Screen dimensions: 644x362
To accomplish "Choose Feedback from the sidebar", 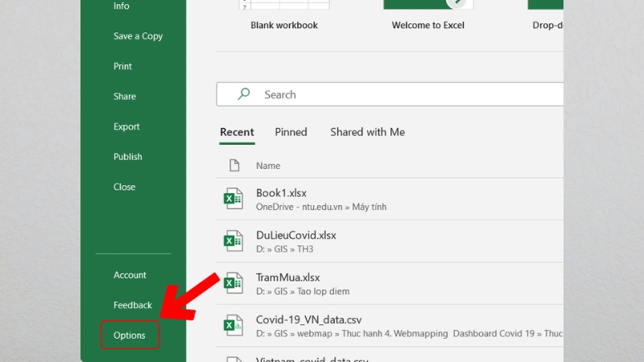I will click(132, 305).
